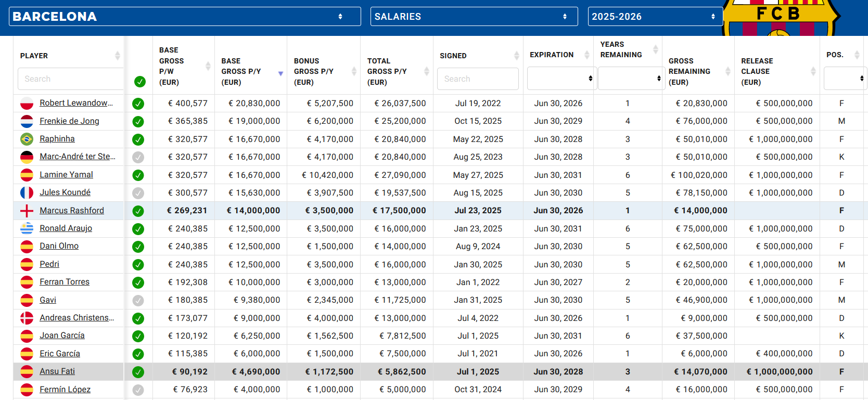The height and width of the screenshot is (400, 868).
Task: Select Yamal's € 100,020,000 gross remaining cell
Action: point(699,175)
